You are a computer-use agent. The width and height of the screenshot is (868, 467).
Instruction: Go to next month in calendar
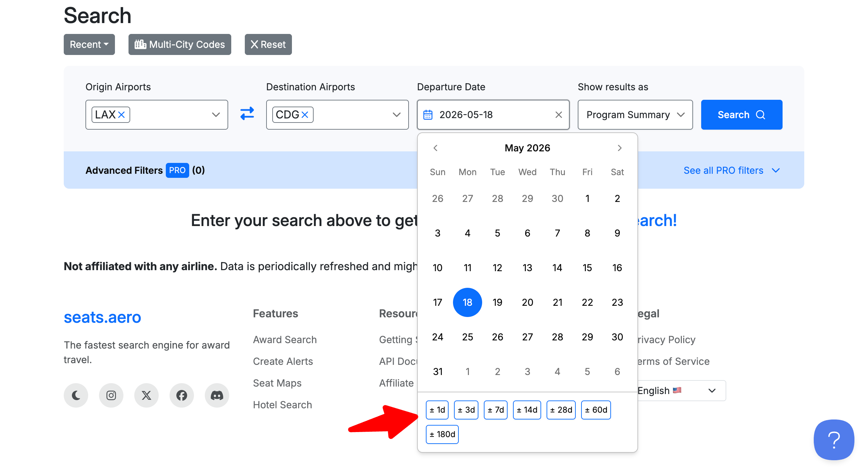(619, 148)
